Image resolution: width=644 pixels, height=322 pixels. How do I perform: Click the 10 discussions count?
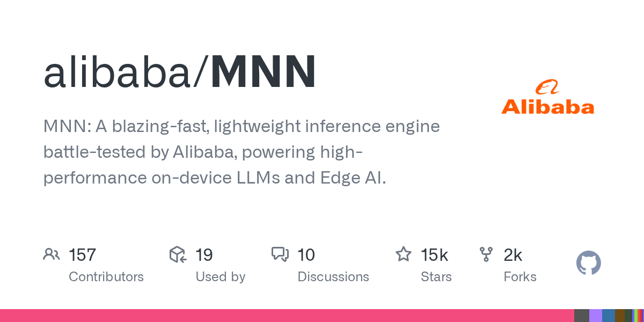pyautogui.click(x=306, y=254)
